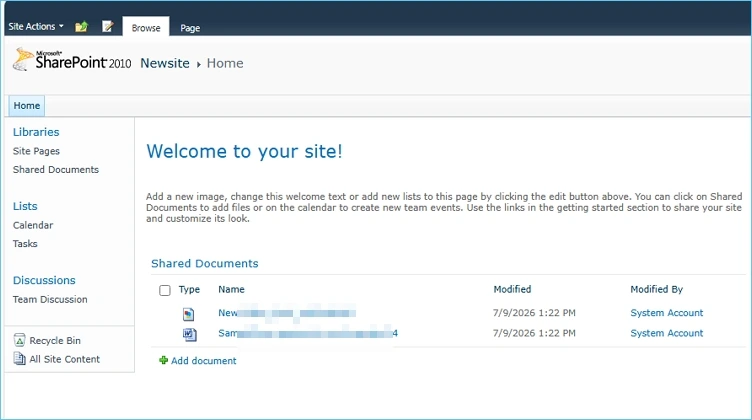This screenshot has width=752, height=420.
Task: Go to Site Pages library
Action: click(36, 151)
